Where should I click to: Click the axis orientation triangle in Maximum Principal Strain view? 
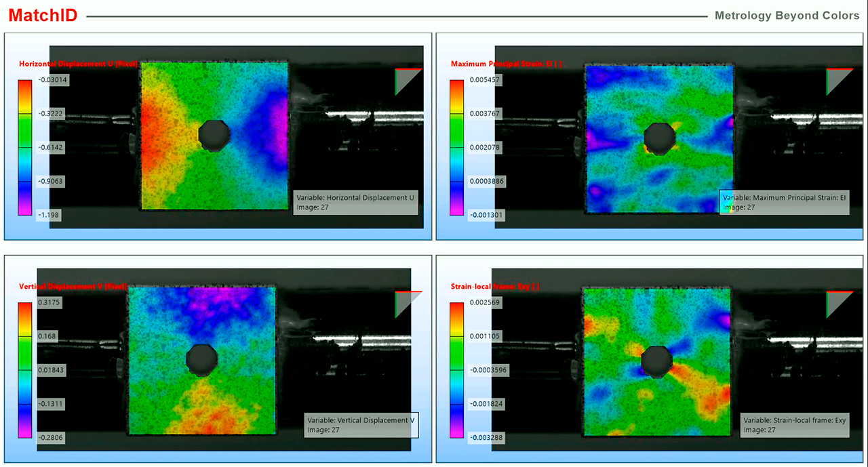click(836, 81)
